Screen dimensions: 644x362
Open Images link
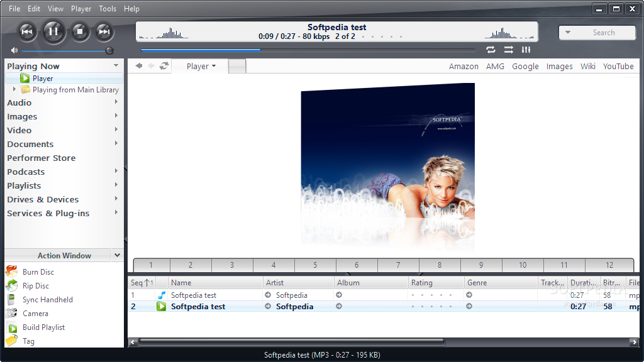click(x=559, y=66)
